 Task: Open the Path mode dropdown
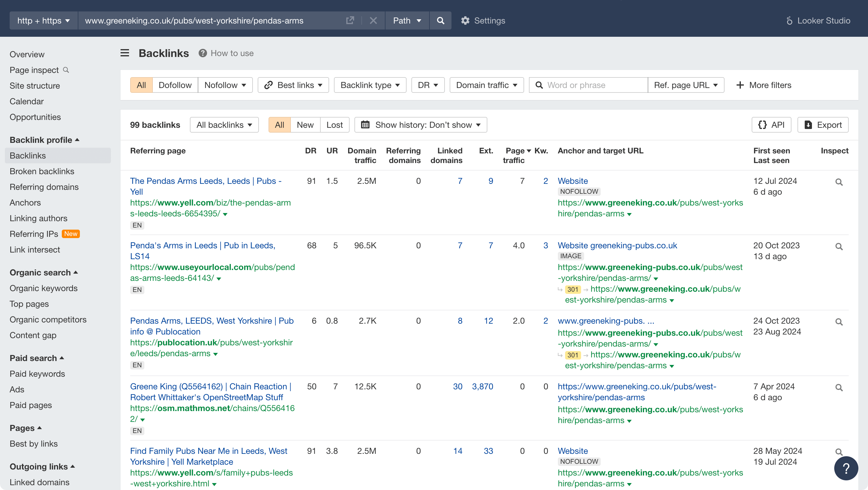tap(407, 20)
